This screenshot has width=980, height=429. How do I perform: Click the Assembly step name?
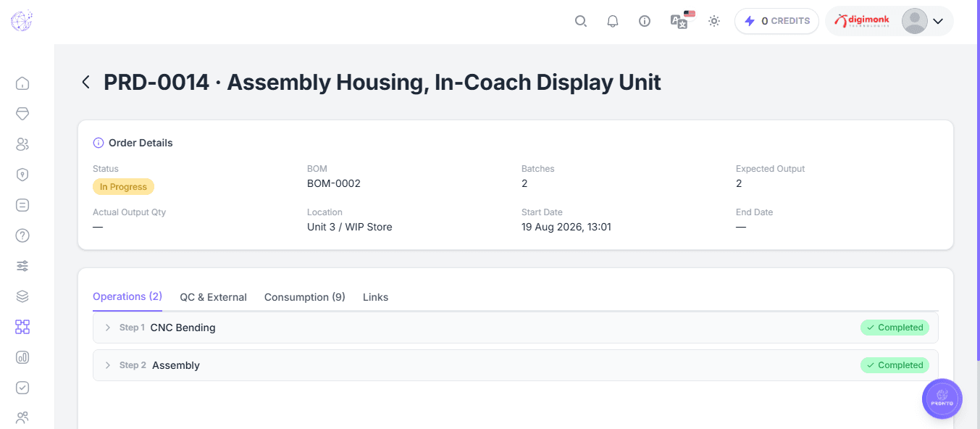click(x=176, y=365)
